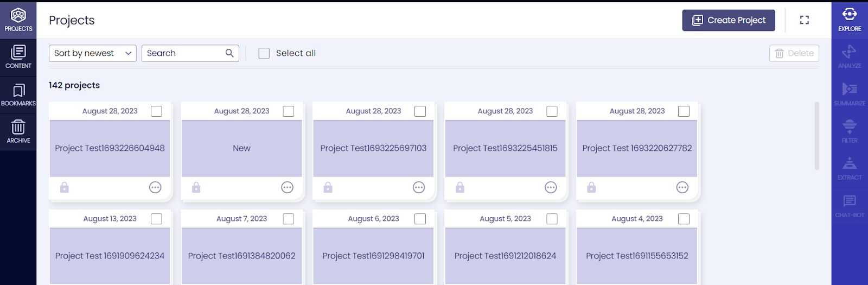Click the Create Project button
868x285 pixels.
point(729,20)
